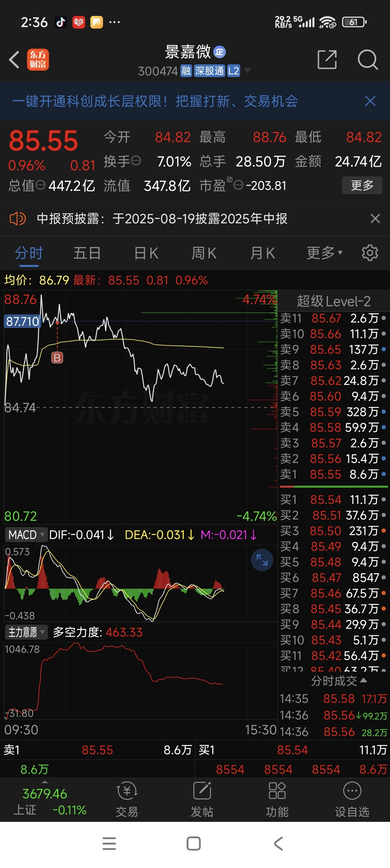Tap the 设自选 watchlist icon
The height and width of the screenshot is (868, 390).
tap(352, 800)
